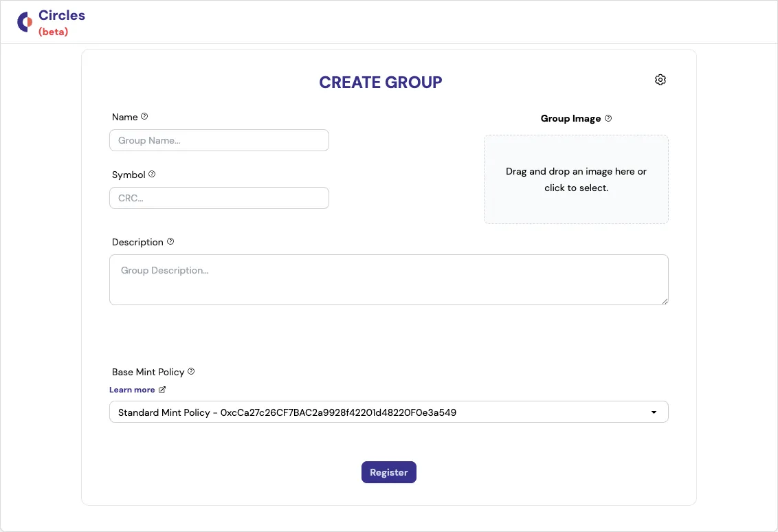Click the CREATE GROUP heading
The image size is (778, 532).
pyautogui.click(x=381, y=82)
